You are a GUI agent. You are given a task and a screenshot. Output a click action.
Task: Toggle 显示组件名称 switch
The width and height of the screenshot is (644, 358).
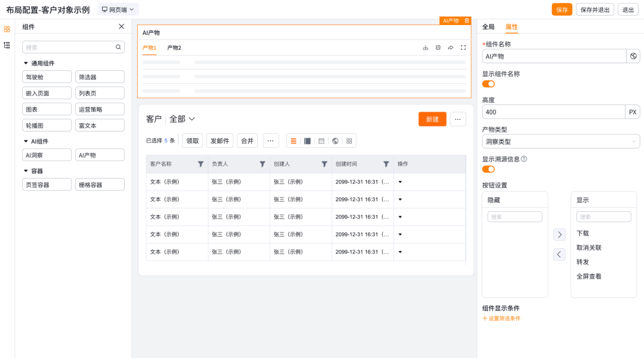click(488, 84)
